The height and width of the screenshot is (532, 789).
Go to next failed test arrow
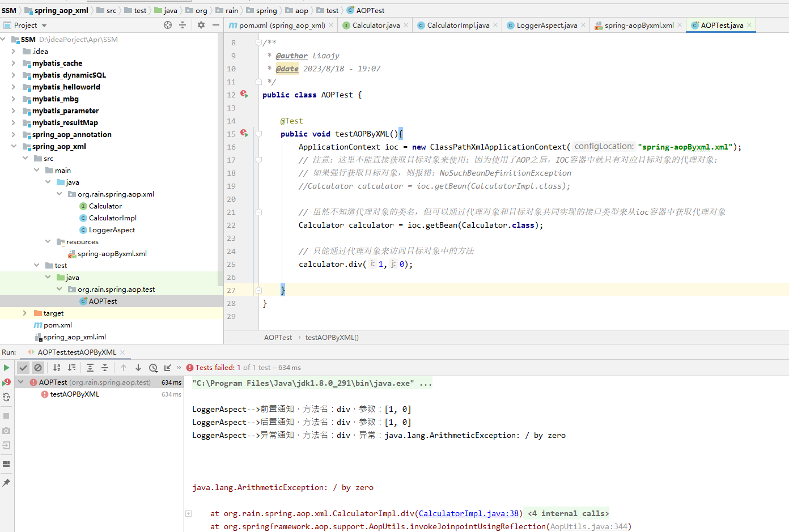[x=138, y=368]
